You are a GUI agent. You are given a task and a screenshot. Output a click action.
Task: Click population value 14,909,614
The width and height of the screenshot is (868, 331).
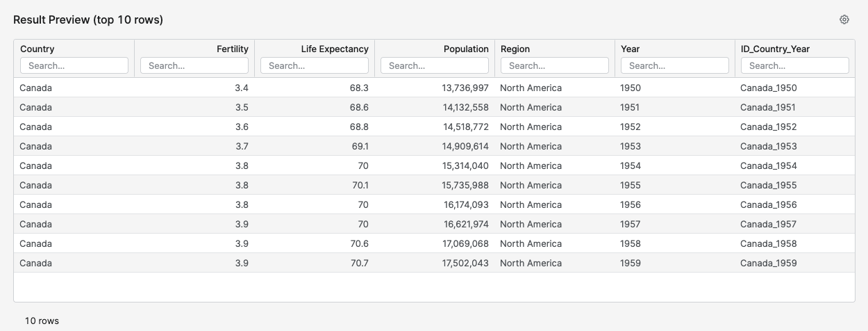[x=465, y=146]
